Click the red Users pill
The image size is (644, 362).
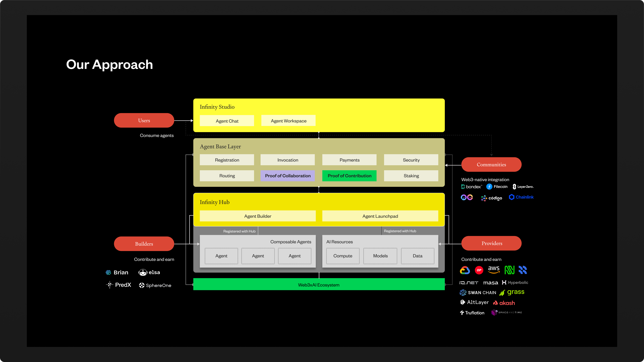click(x=144, y=120)
